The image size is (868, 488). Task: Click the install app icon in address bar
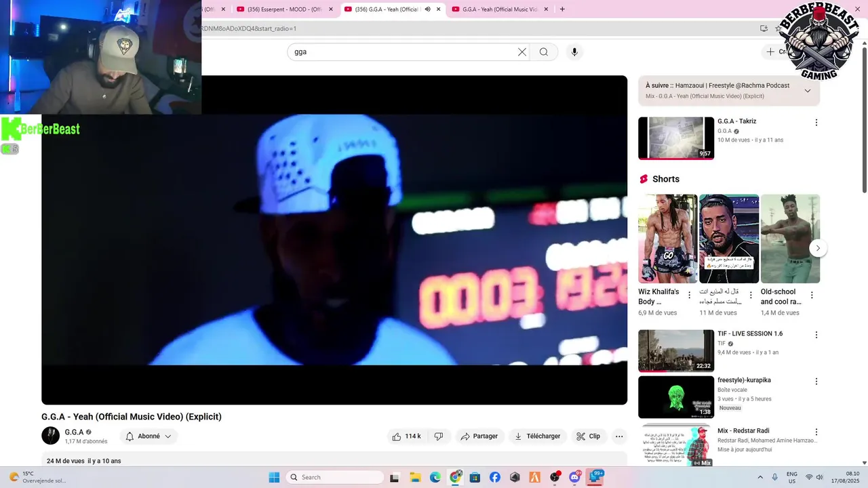(764, 28)
